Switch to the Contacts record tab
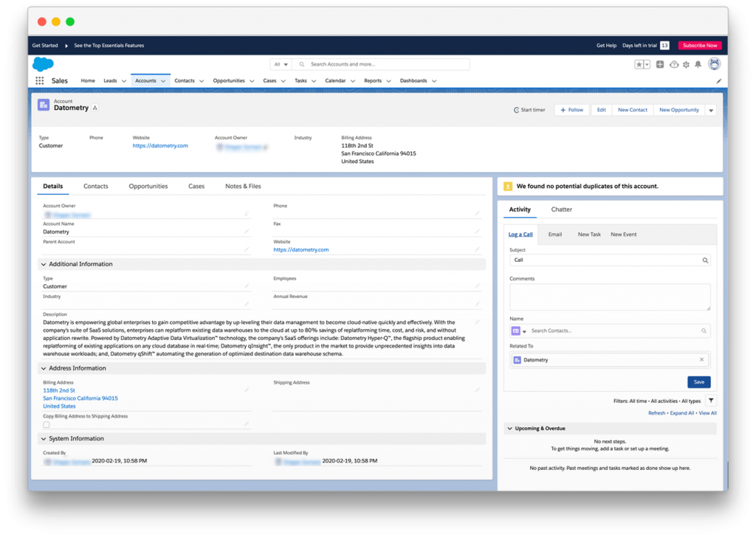The image size is (756, 546). point(95,187)
